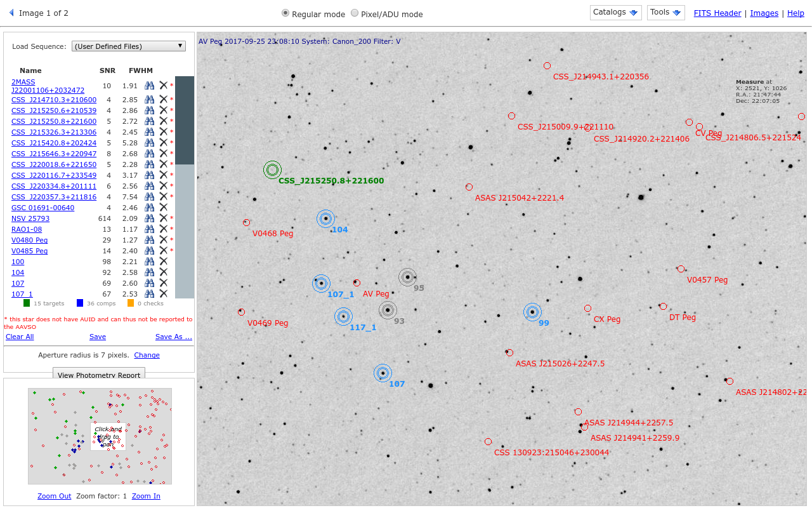Click the green targets color swatch

pyautogui.click(x=27, y=304)
